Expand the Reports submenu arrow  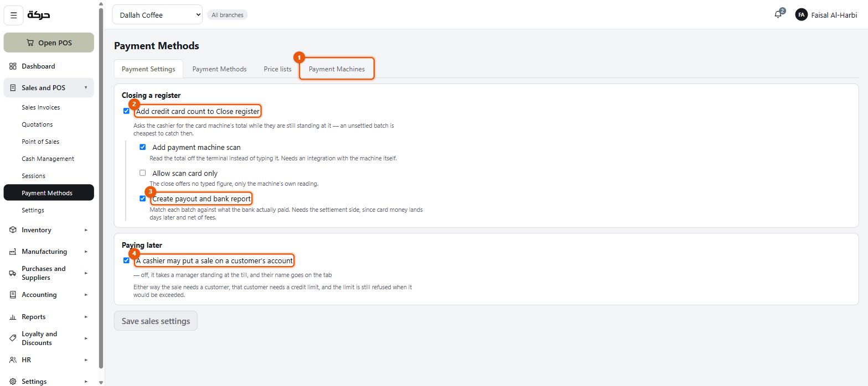86,317
